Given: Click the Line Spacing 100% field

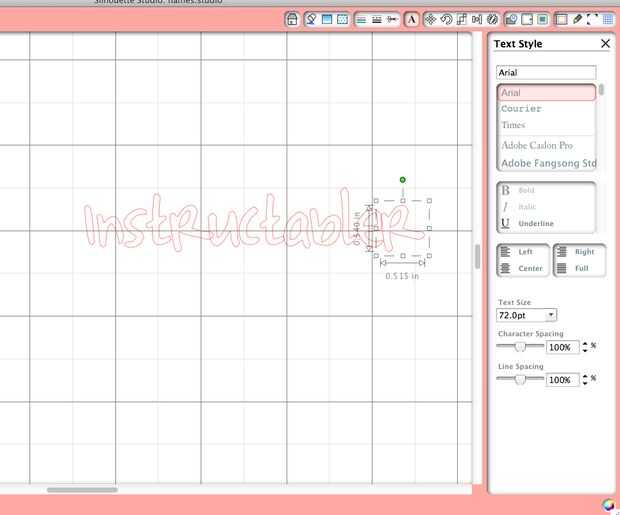Looking at the screenshot, I should coord(562,380).
